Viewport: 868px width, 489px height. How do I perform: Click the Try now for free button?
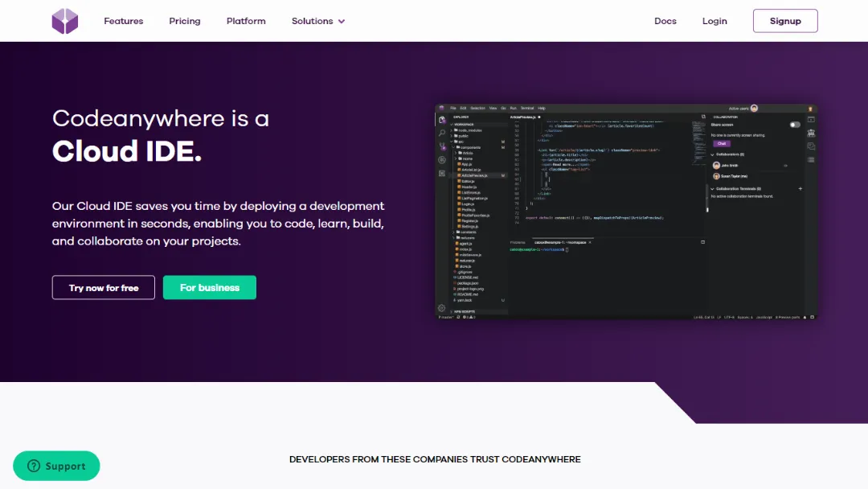pos(103,287)
